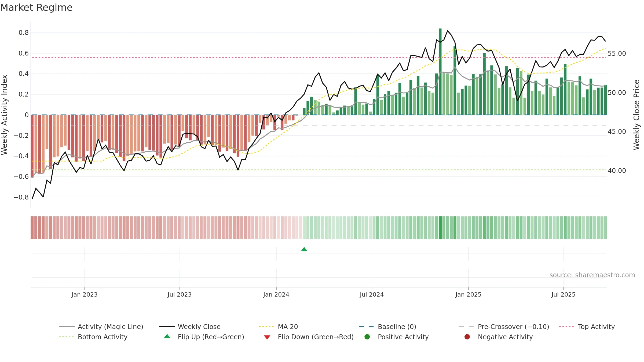Click the Jan 2025 x-axis label

(x=468, y=294)
